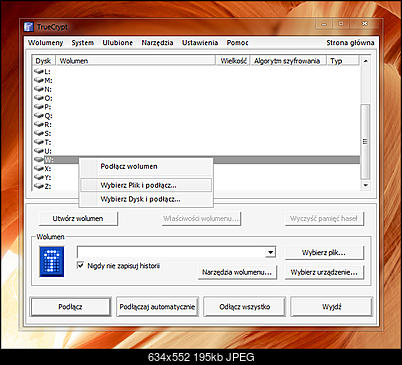Sort by 'Algorytm szyfrowania' column header
The height and width of the screenshot is (365, 402).
288,61
